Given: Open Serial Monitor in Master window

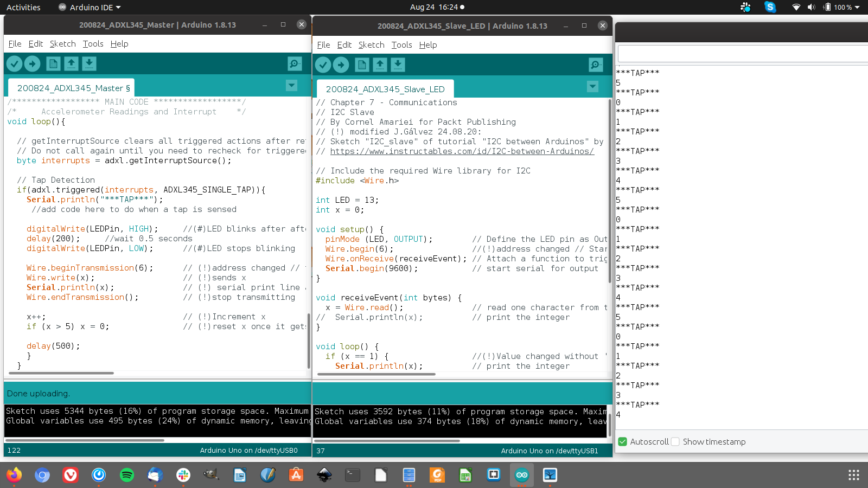Looking at the screenshot, I should click(295, 64).
